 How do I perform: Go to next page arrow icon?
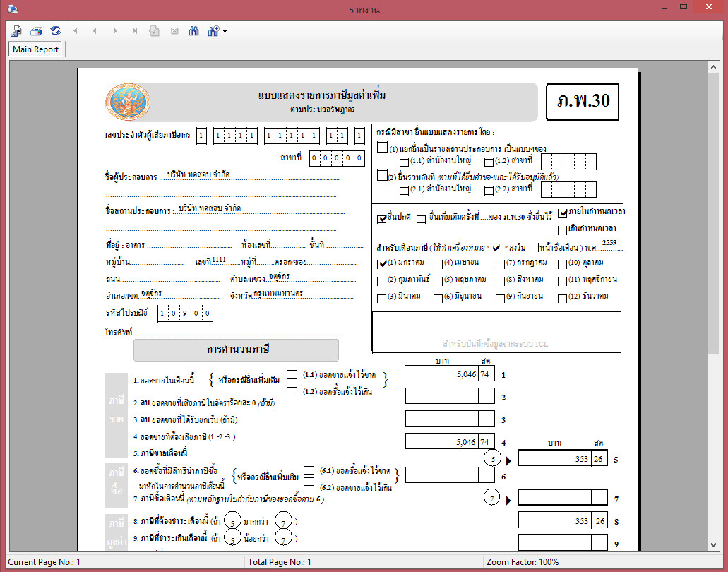click(114, 31)
